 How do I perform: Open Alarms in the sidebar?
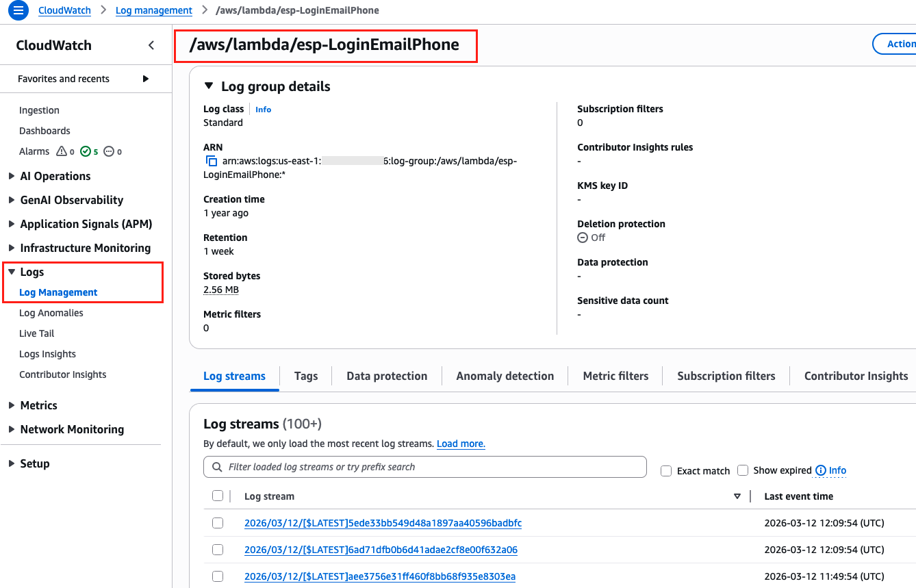[x=34, y=151]
